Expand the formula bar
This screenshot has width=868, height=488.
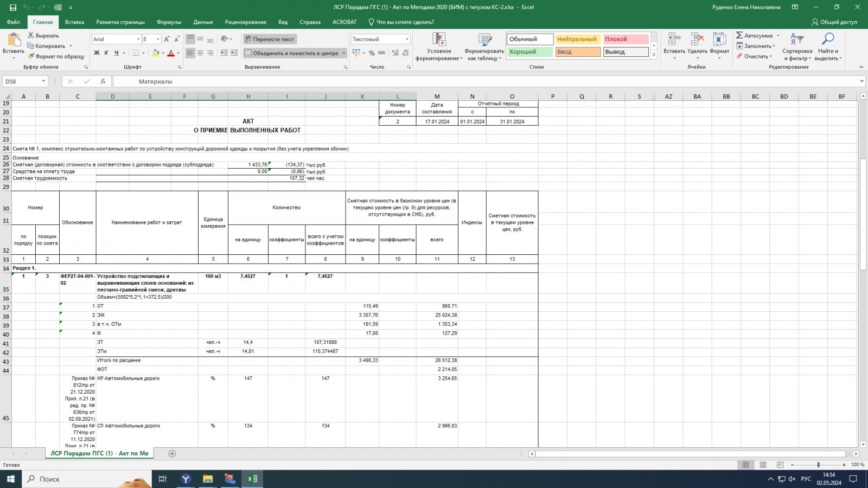(x=862, y=81)
